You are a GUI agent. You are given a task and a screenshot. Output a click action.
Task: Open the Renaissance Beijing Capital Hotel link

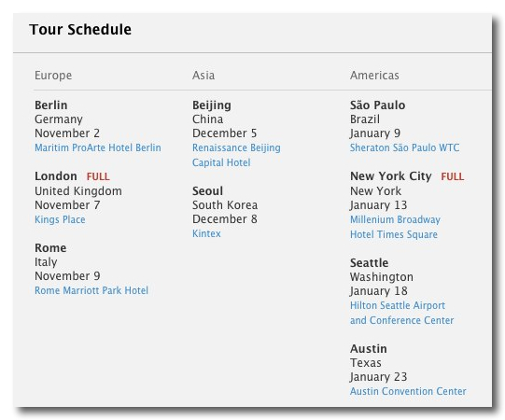click(x=236, y=155)
